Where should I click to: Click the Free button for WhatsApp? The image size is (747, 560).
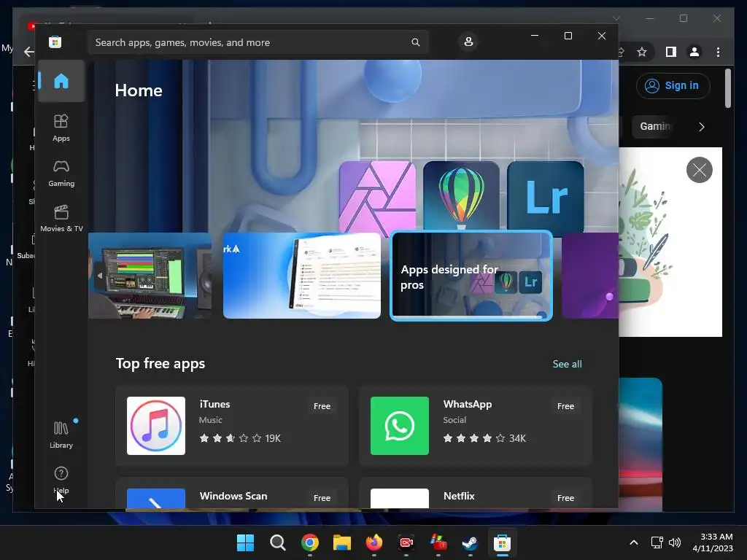[x=565, y=406]
